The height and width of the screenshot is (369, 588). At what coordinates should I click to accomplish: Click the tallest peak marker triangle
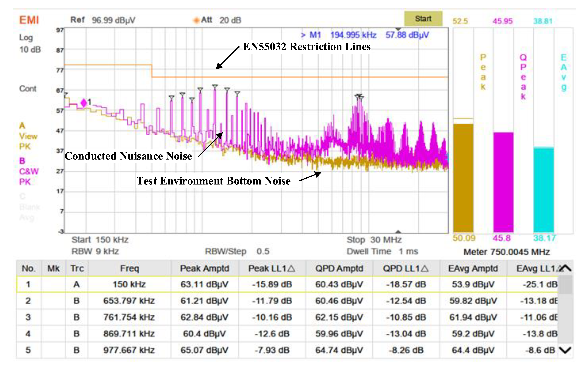pyautogui.click(x=215, y=86)
